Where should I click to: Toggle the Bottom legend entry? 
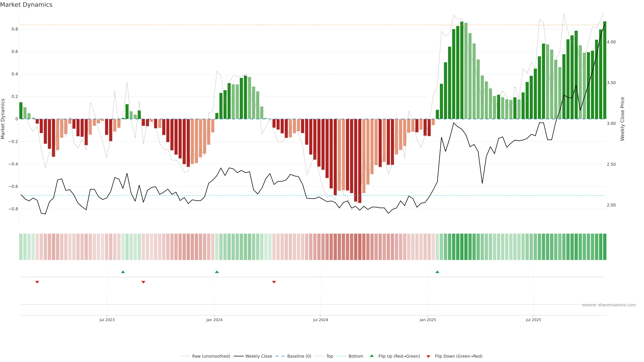pos(356,356)
